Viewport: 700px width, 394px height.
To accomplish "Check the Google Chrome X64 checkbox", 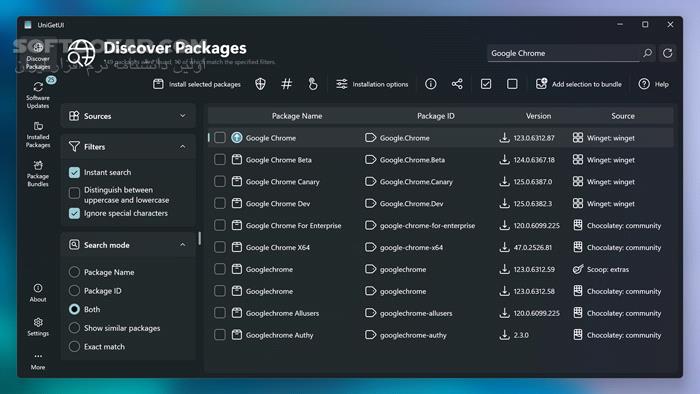I will pos(220,247).
